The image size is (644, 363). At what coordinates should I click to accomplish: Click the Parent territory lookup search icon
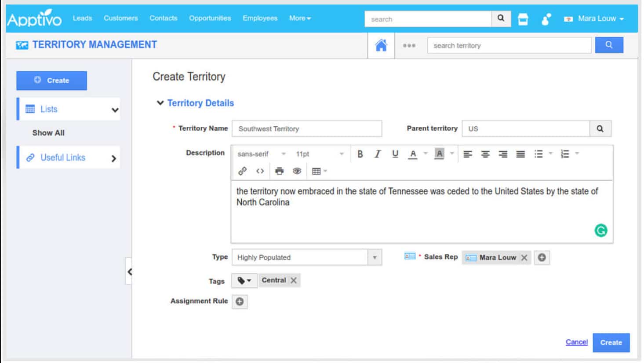pyautogui.click(x=600, y=128)
